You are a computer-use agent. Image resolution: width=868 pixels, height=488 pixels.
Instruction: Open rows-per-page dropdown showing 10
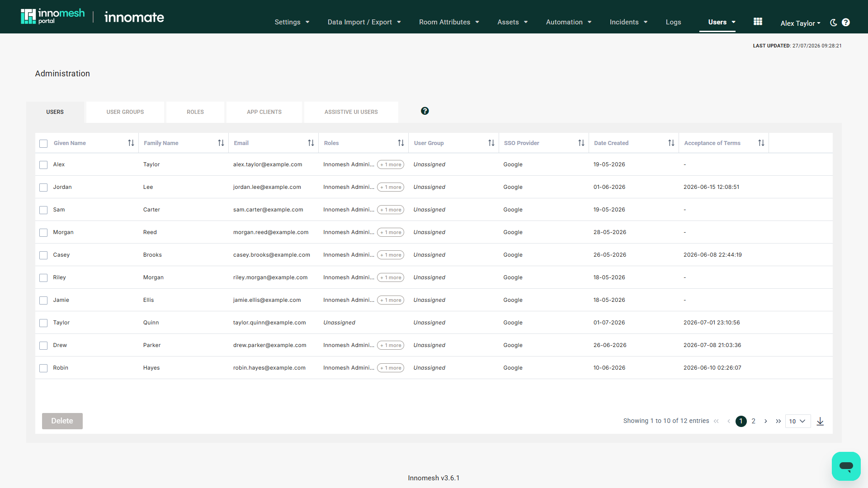(798, 421)
